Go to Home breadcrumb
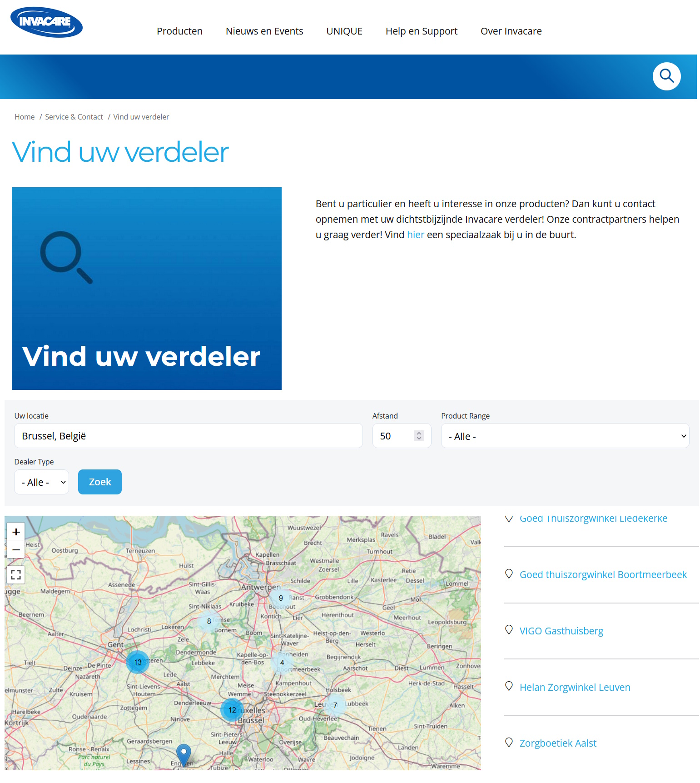This screenshot has width=700, height=783. tap(25, 117)
